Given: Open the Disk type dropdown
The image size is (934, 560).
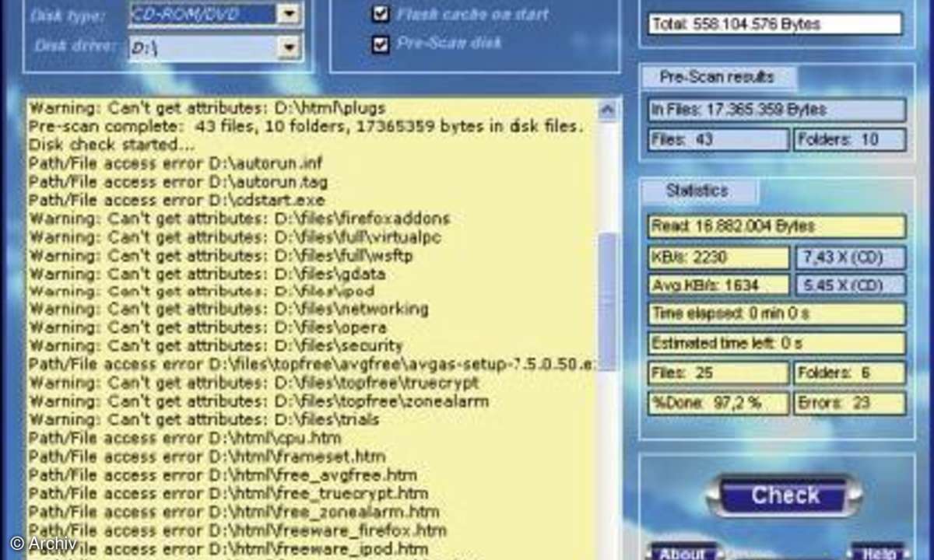Looking at the screenshot, I should click(x=289, y=13).
